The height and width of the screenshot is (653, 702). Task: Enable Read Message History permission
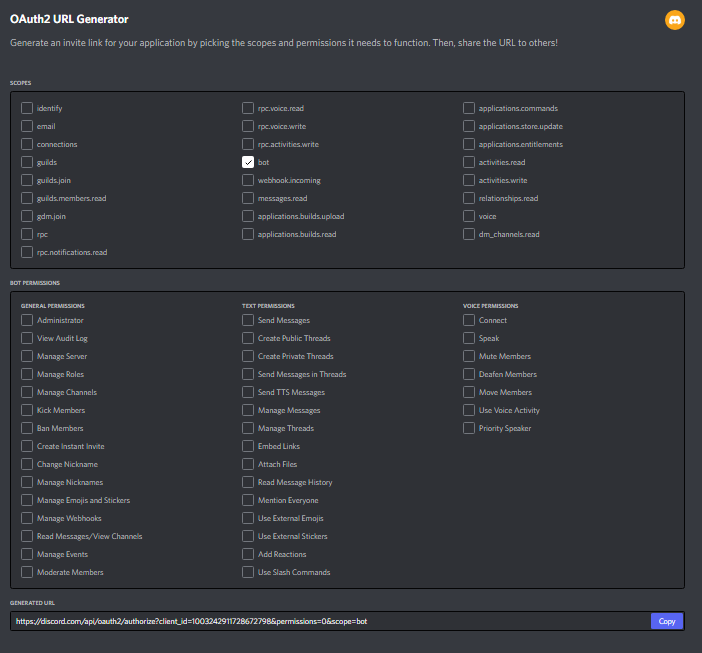click(x=248, y=482)
